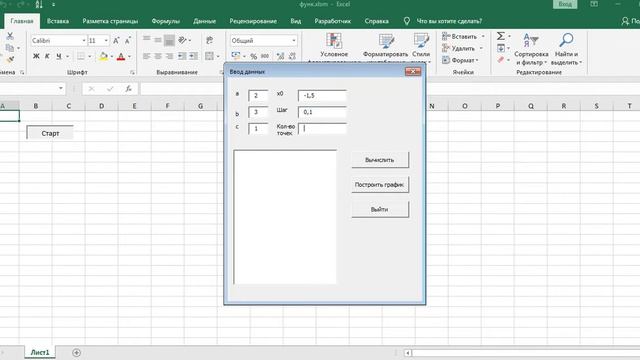Open Найти и выделить menu

[566, 49]
